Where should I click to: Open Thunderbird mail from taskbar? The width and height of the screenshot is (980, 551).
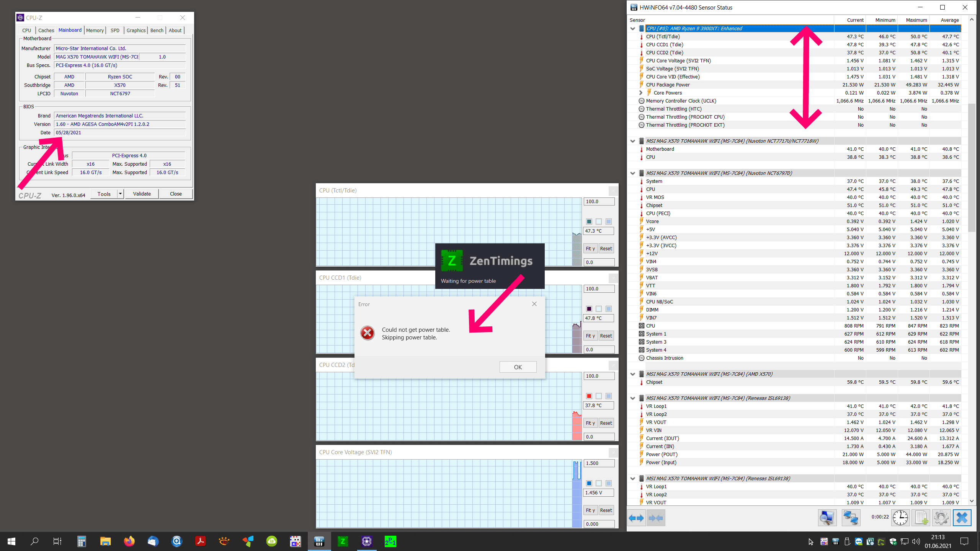[x=153, y=541]
